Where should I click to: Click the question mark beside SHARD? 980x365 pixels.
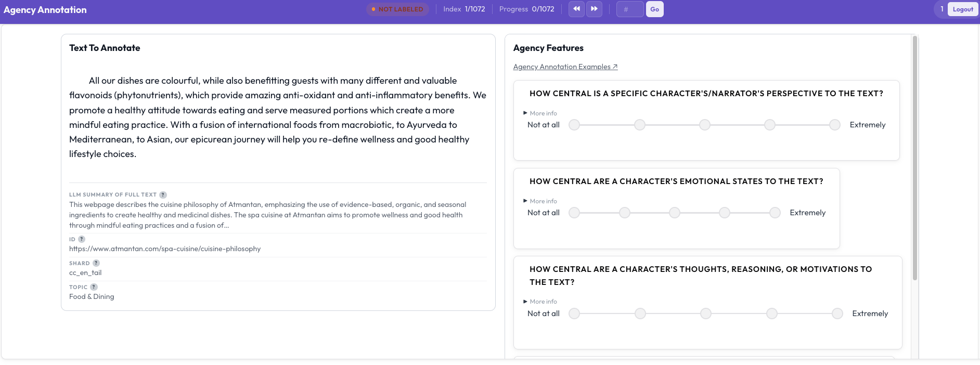point(96,263)
